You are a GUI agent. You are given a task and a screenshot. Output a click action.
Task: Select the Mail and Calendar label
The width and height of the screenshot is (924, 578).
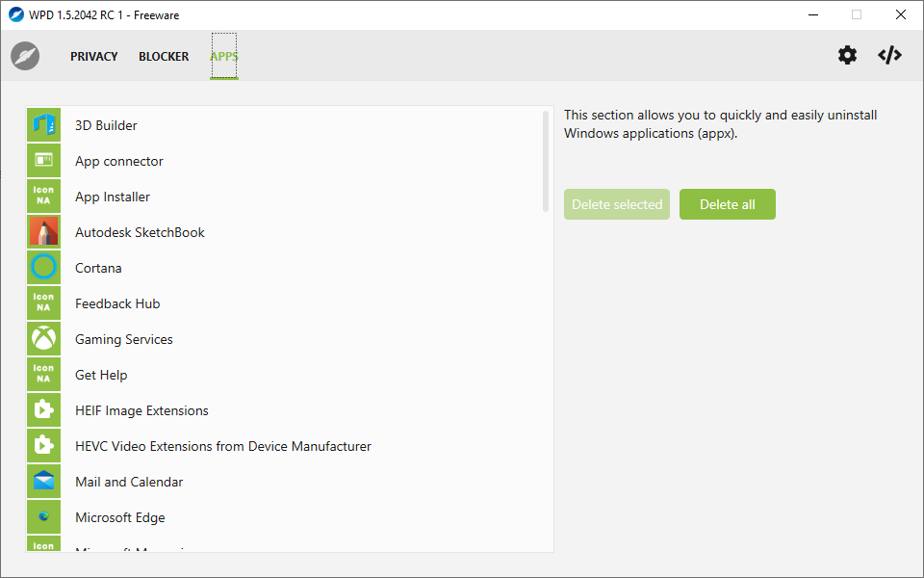[x=129, y=482]
